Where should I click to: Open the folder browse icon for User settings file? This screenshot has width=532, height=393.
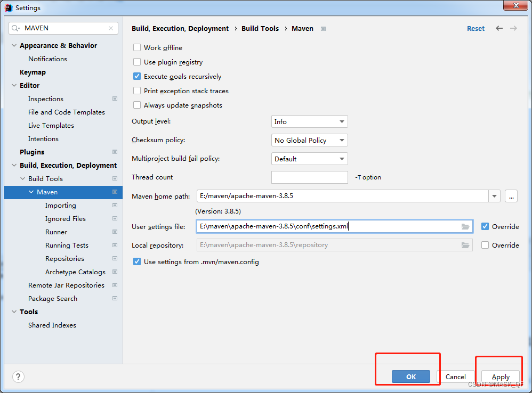pyautogui.click(x=466, y=226)
